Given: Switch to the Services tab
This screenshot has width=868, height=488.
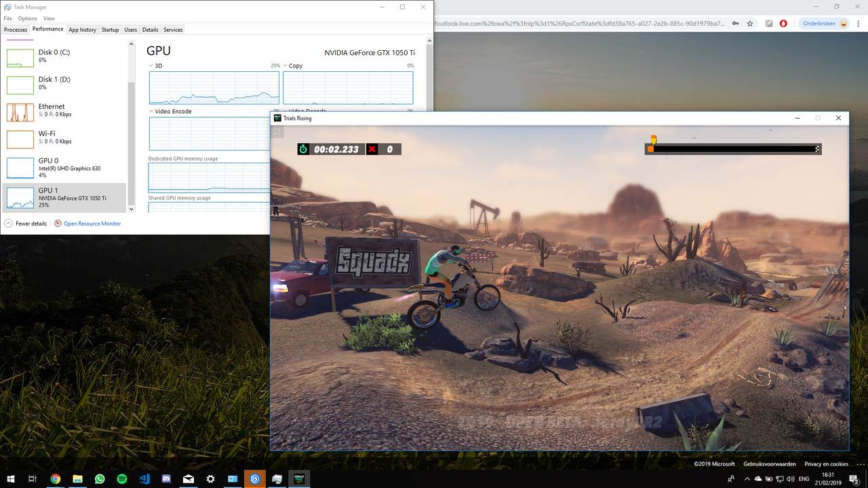Looking at the screenshot, I should [x=173, y=30].
